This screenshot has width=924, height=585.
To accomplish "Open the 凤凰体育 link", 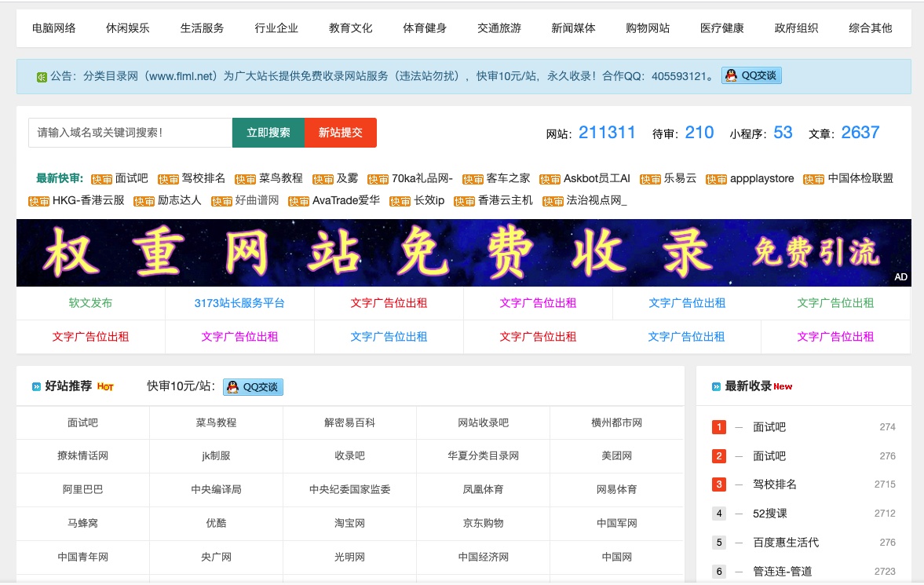I will click(484, 489).
